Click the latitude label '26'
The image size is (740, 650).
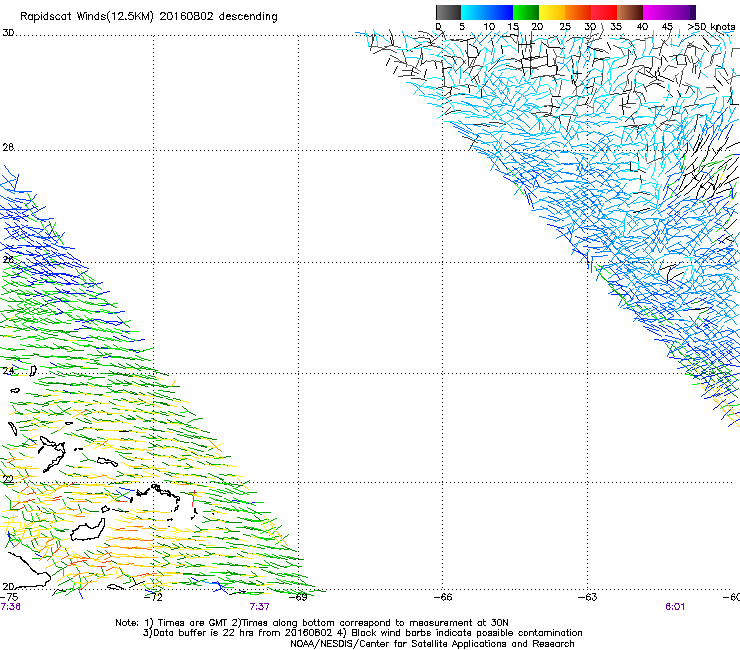click(x=8, y=260)
